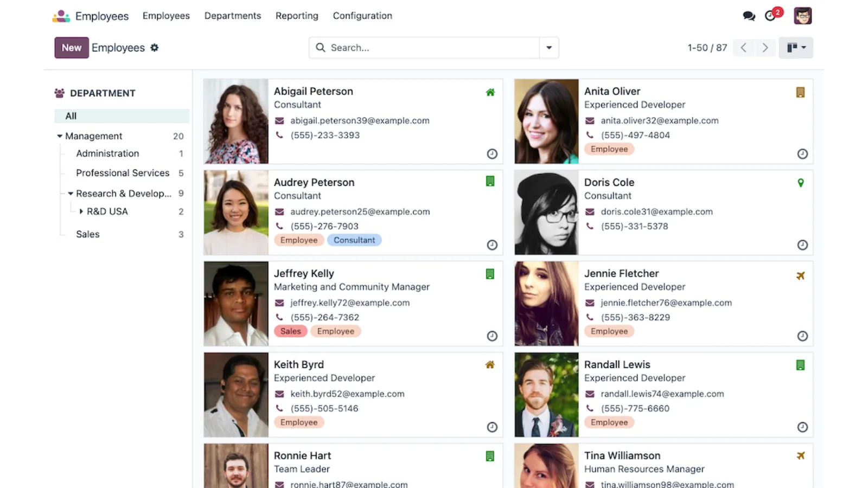The height and width of the screenshot is (488, 868).
Task: Click Jennie Fletcher's activity clock icon
Action: point(802,336)
